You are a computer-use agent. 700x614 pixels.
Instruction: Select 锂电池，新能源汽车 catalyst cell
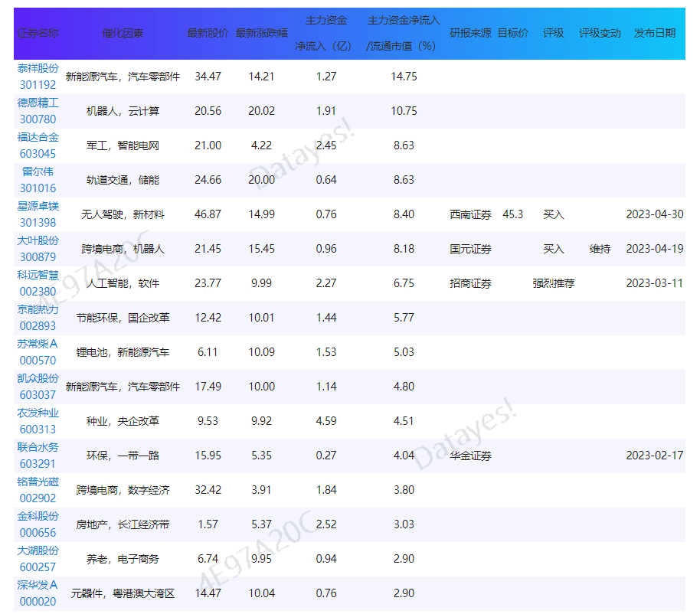pos(123,352)
